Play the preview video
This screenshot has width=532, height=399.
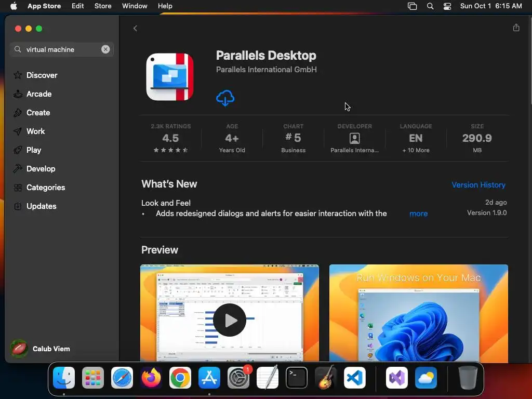[229, 320]
